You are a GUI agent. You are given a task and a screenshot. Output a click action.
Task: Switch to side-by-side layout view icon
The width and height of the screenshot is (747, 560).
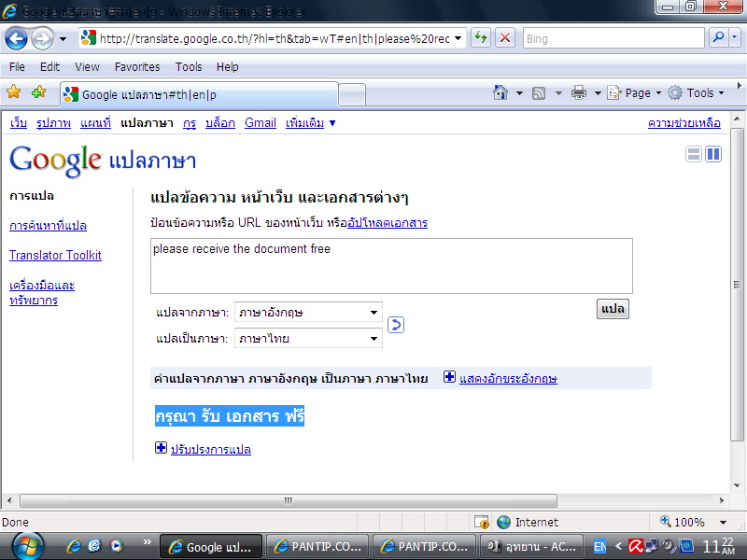[x=713, y=154]
